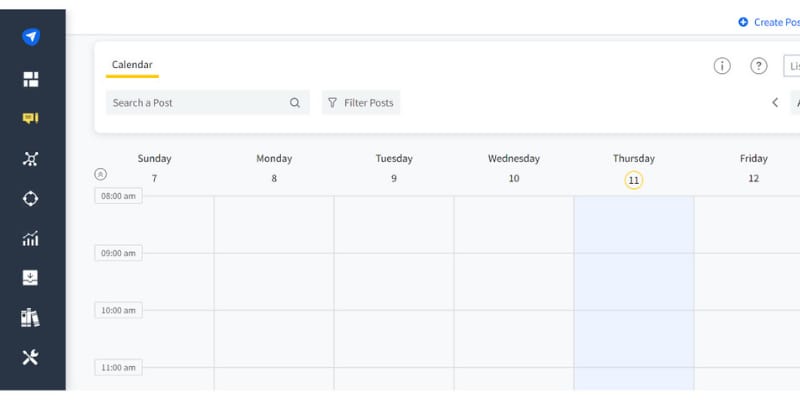Click the magnifier search icon
Viewport: 800px width, 400px height.
295,103
